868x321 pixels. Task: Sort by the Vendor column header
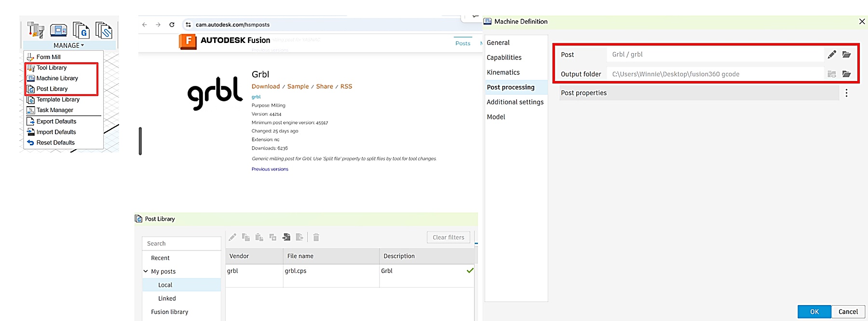tap(254, 256)
